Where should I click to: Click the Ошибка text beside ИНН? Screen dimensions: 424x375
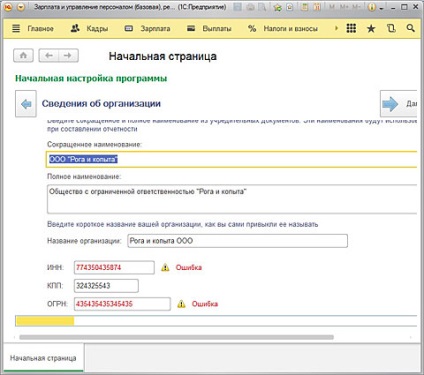click(x=189, y=267)
